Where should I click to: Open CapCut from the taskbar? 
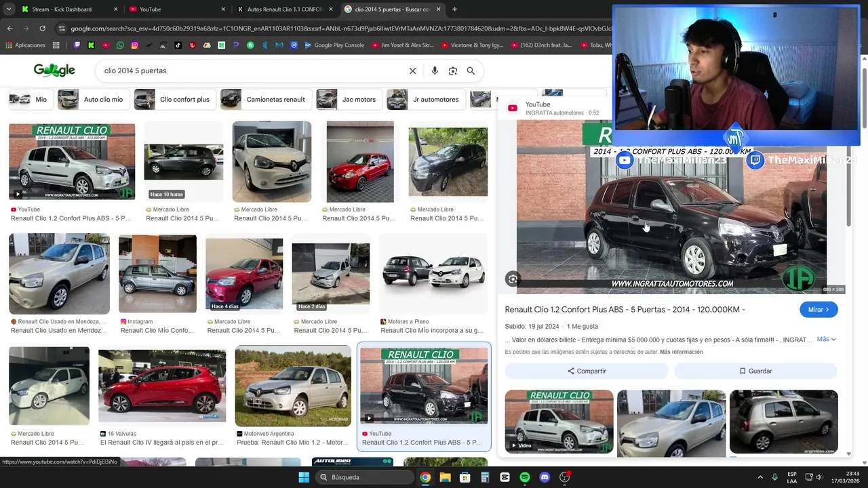click(x=505, y=477)
